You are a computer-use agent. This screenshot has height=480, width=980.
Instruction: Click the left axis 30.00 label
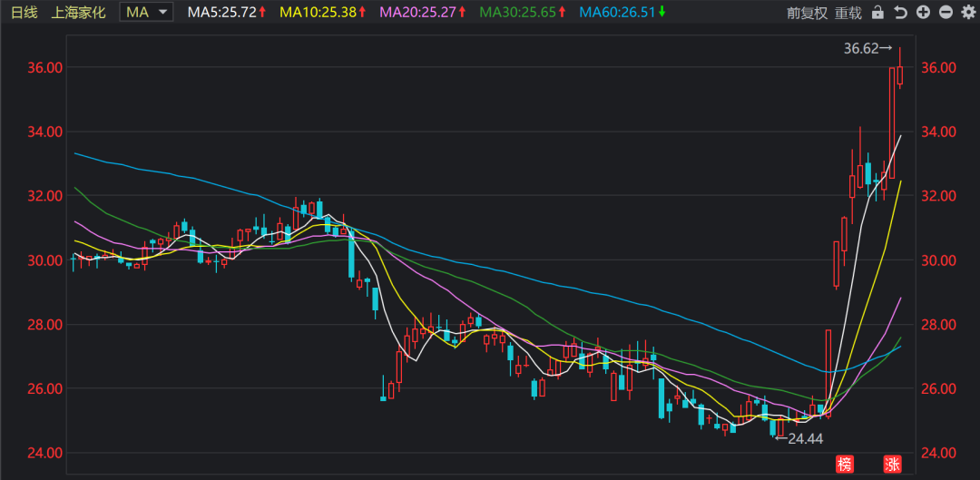tap(44, 260)
